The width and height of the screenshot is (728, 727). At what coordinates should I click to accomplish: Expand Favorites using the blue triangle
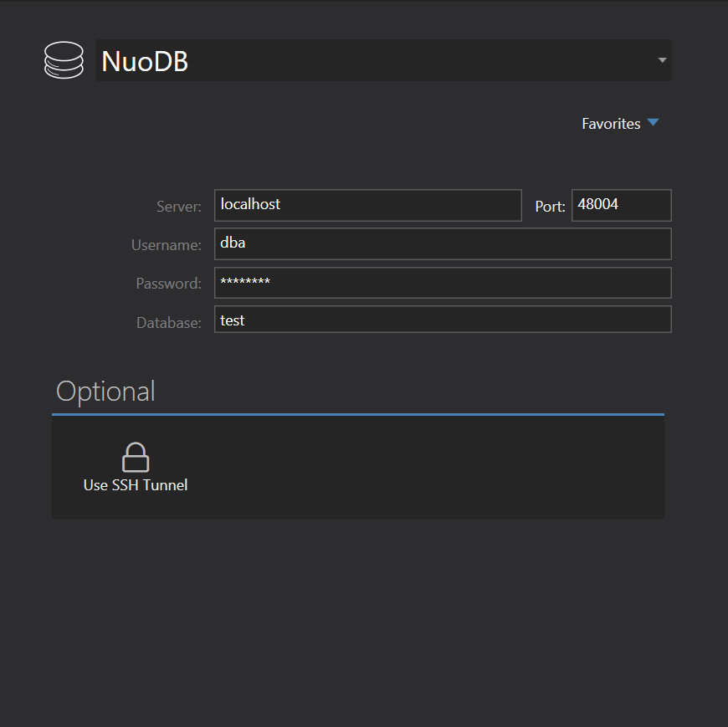click(654, 123)
